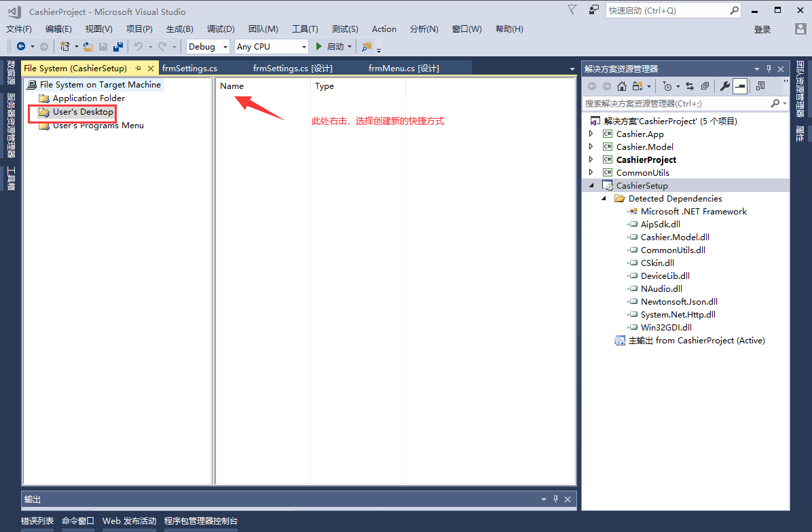Click the Open File folder icon
Image resolution: width=812 pixels, height=532 pixels.
click(88, 46)
